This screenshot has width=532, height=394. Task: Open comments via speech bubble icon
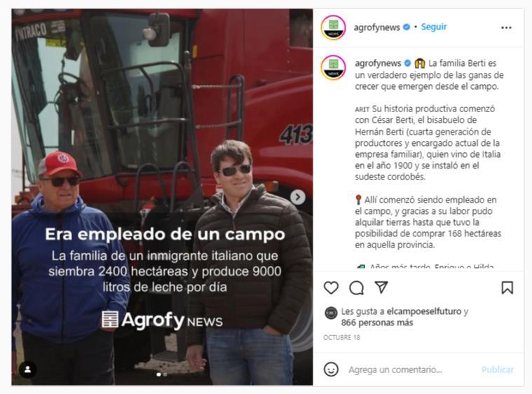click(x=356, y=288)
